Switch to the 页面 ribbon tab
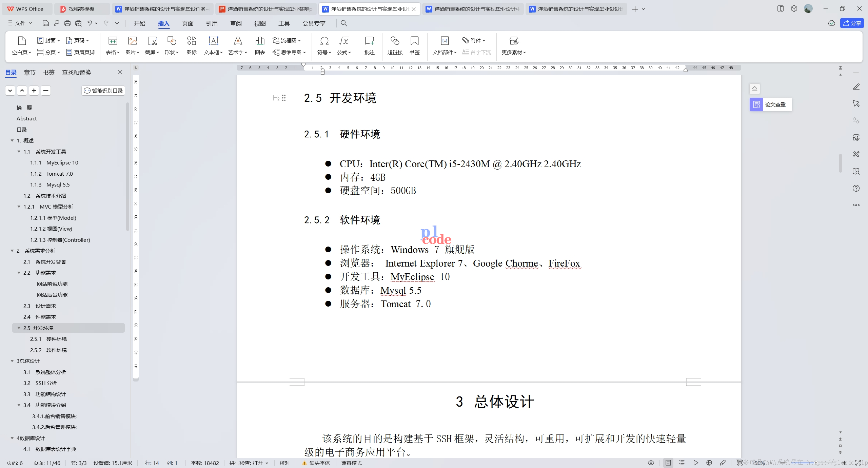This screenshot has height=468, width=868. (188, 23)
